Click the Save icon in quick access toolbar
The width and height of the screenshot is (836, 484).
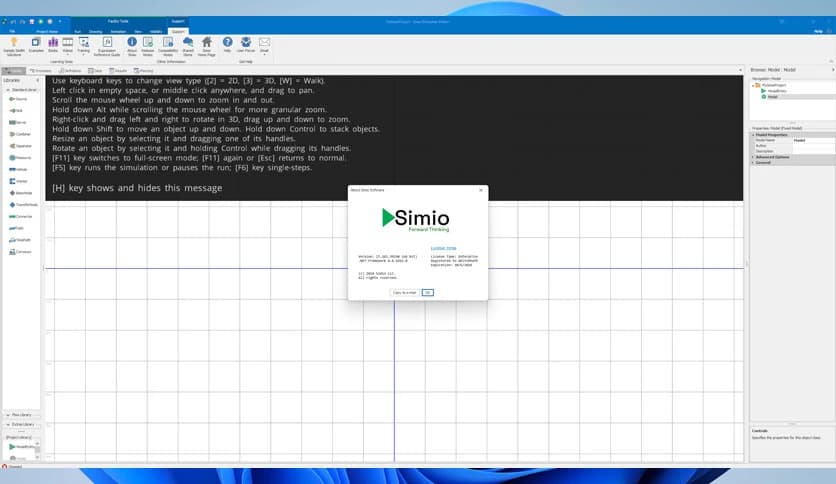coord(31,21)
